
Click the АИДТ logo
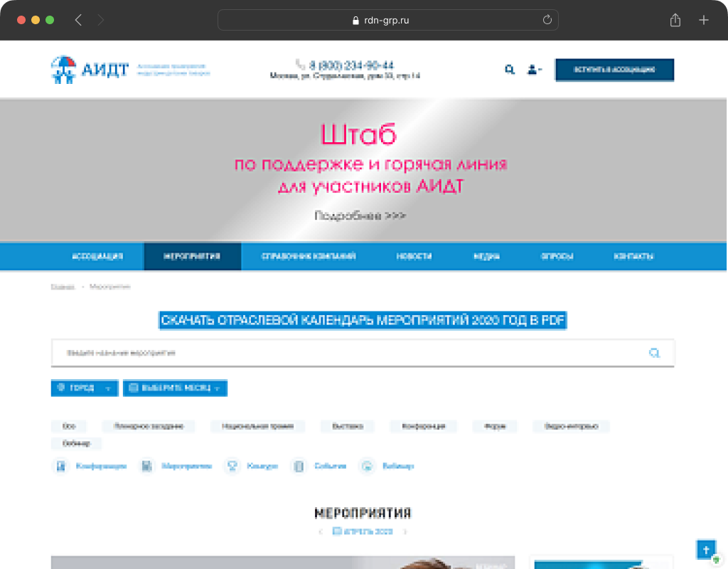pos(90,70)
